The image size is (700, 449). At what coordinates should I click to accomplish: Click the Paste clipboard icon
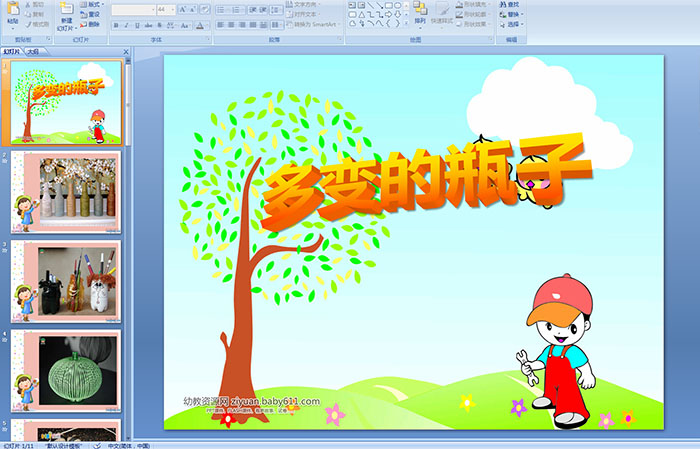click(x=13, y=8)
